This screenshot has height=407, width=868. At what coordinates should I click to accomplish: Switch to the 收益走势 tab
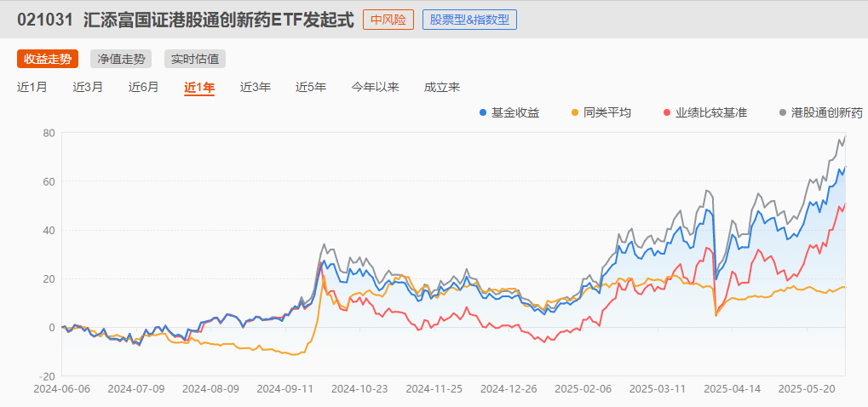click(x=48, y=59)
